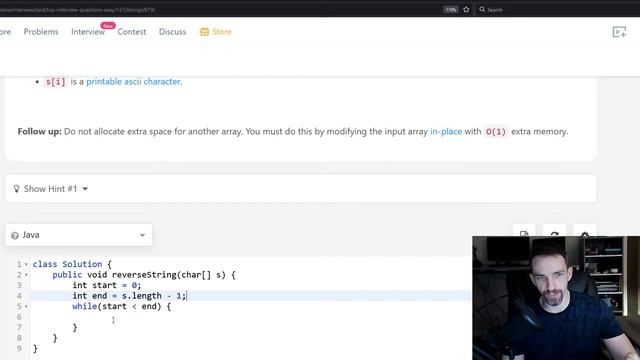This screenshot has height=360, width=640.
Task: Click the lightbulb hint icon
Action: [x=16, y=189]
